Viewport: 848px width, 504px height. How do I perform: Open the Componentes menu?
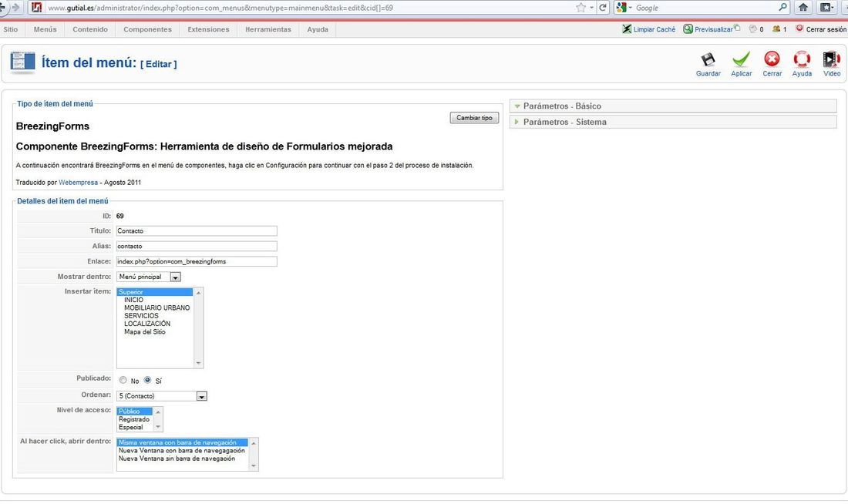click(x=148, y=29)
